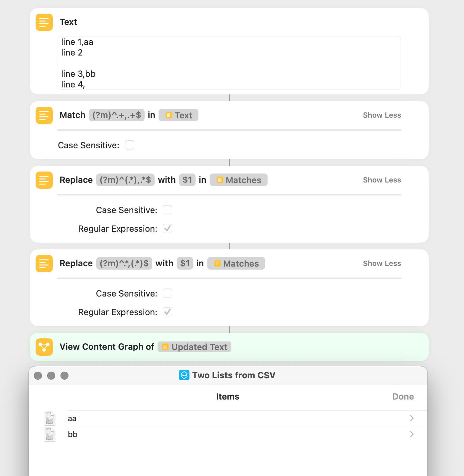Viewport: 464px width, 476px height.
Task: Collapse Match action with Show Less
Action: (x=382, y=115)
